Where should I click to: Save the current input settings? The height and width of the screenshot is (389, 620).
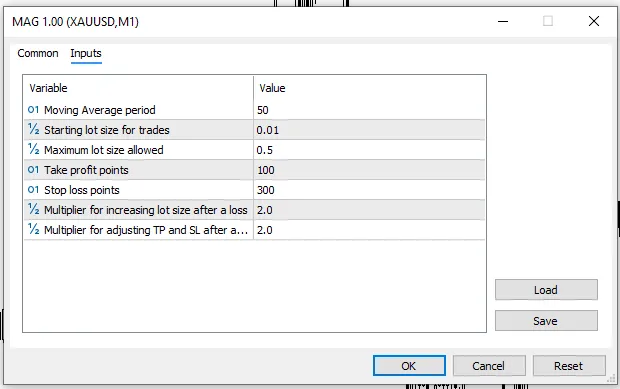546,321
